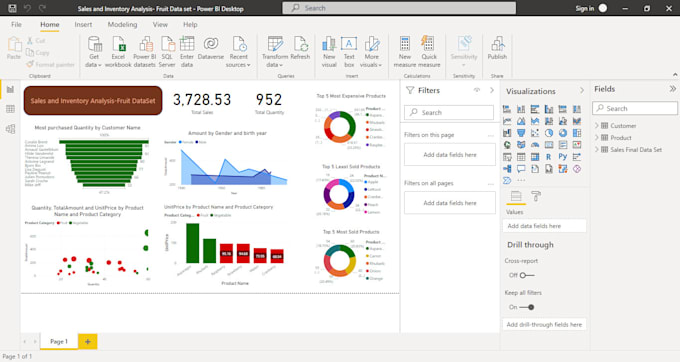Click the Quick measure button
This screenshot has width=680, height=362.
(x=429, y=52)
